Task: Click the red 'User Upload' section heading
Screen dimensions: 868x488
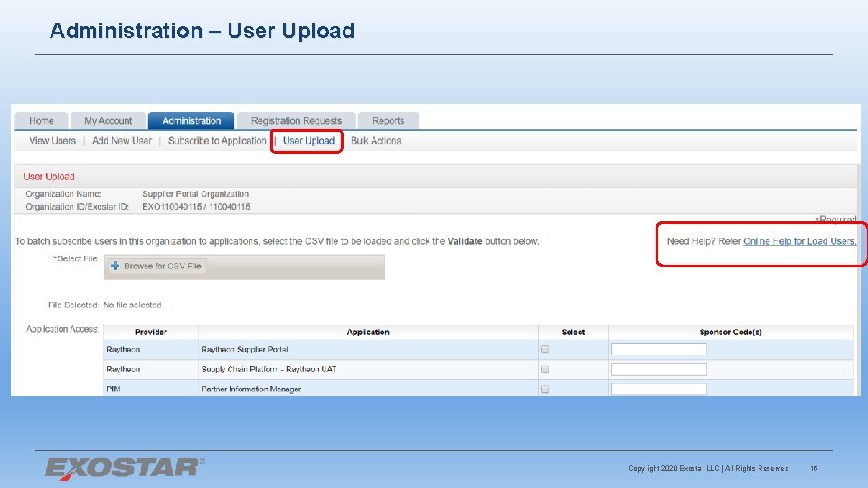Action: 49,176
